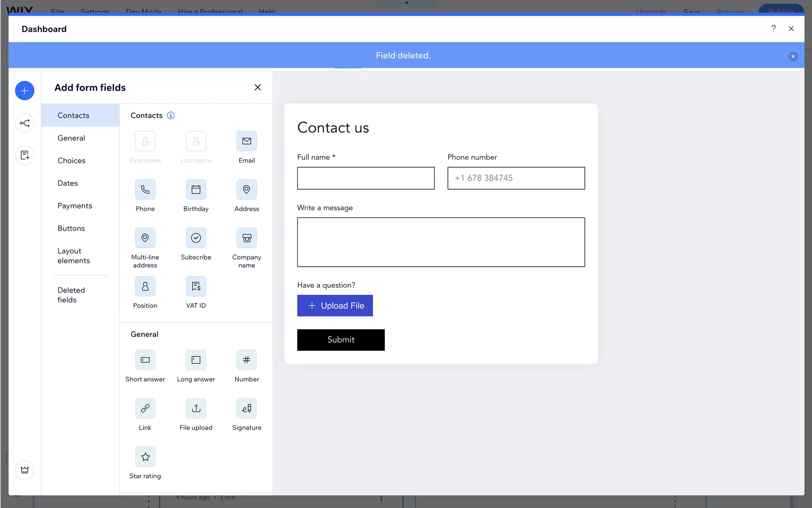This screenshot has height=508, width=812.
Task: Insert the Birthday field icon
Action: click(x=196, y=190)
